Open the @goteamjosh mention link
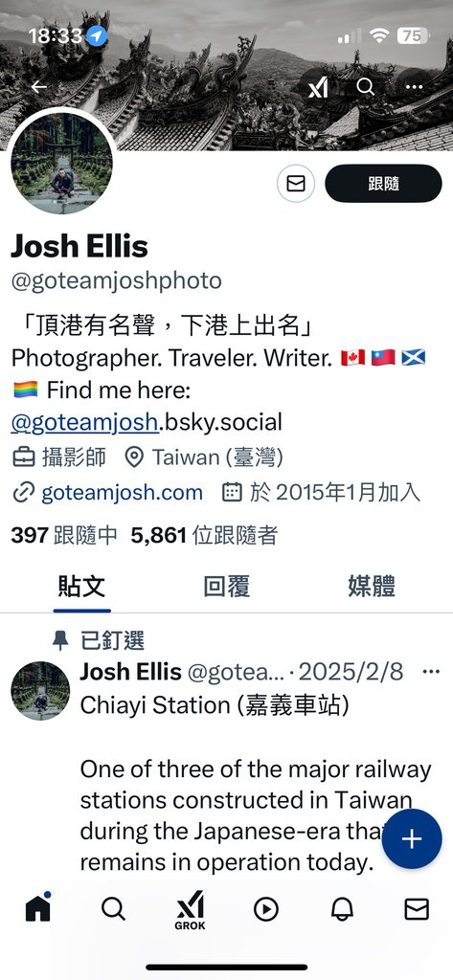Viewport: 453px width, 980px height. pyautogui.click(x=84, y=422)
